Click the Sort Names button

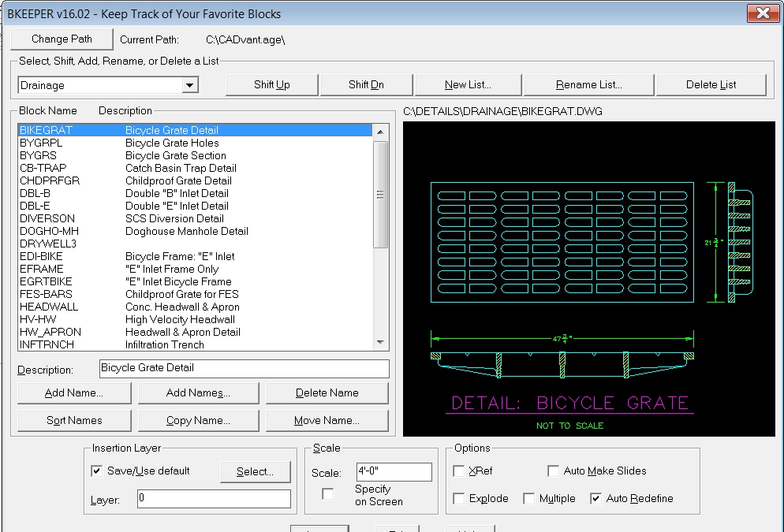pyautogui.click(x=74, y=420)
